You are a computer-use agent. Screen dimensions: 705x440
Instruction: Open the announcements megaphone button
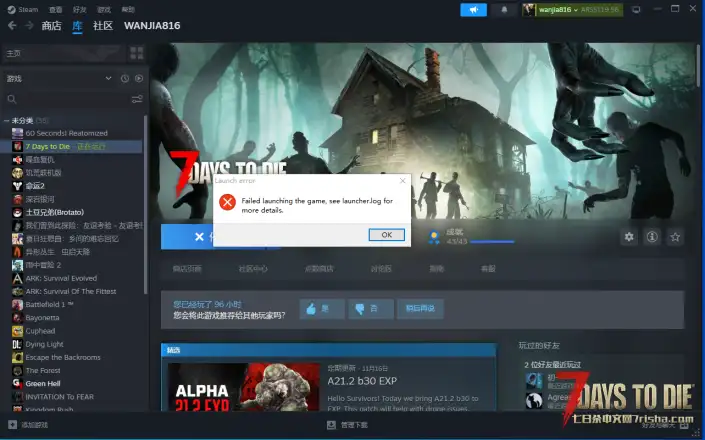[x=473, y=9]
